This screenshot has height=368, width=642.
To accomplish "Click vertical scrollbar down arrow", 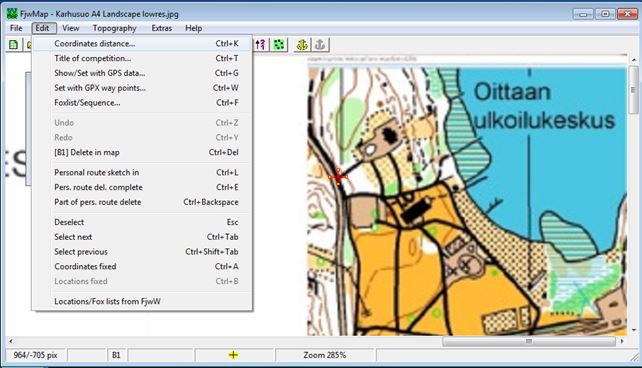I will 634,331.
